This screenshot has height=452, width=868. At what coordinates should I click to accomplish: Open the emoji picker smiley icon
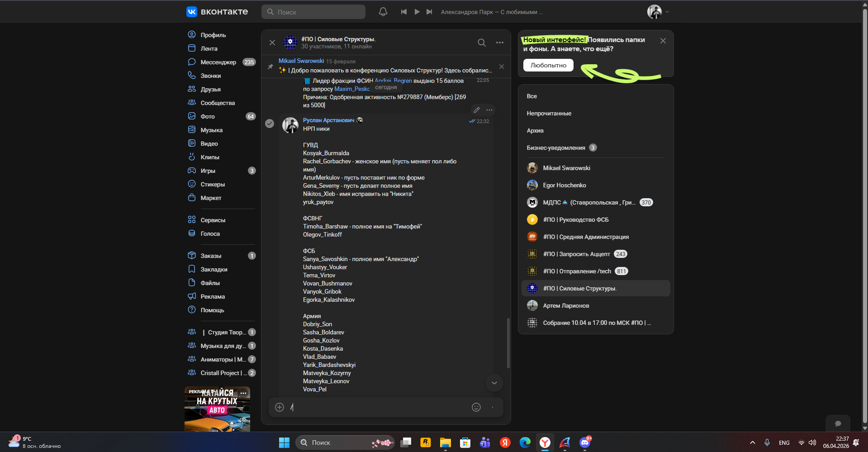(x=476, y=407)
